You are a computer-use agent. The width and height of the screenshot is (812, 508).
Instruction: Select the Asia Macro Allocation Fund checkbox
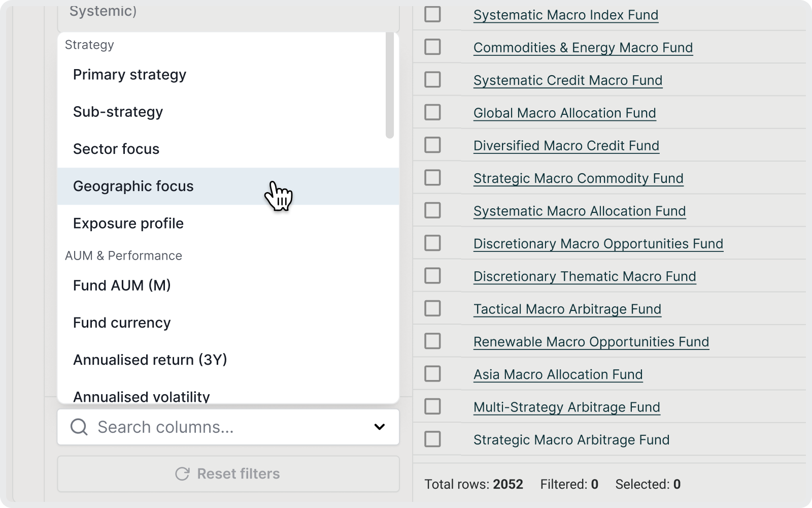point(432,374)
